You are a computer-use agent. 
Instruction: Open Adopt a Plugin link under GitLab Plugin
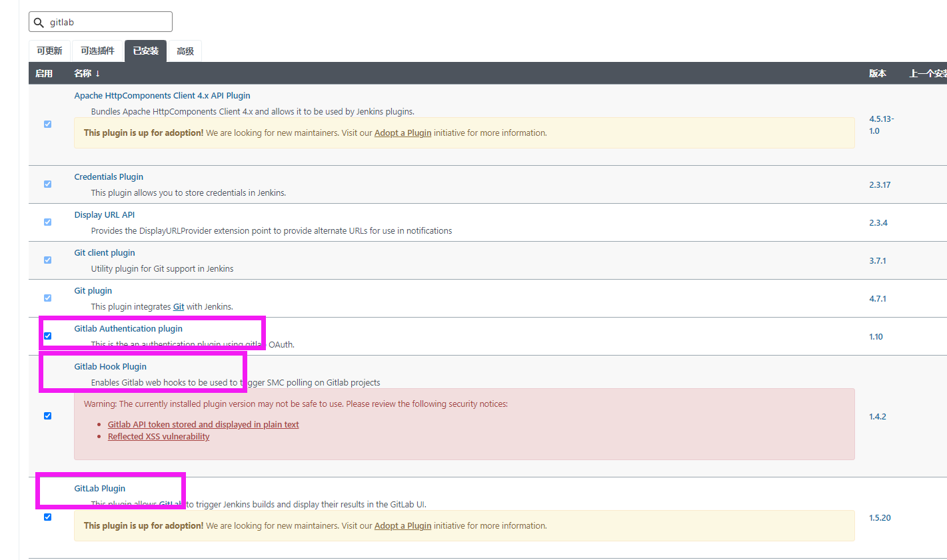(x=403, y=526)
